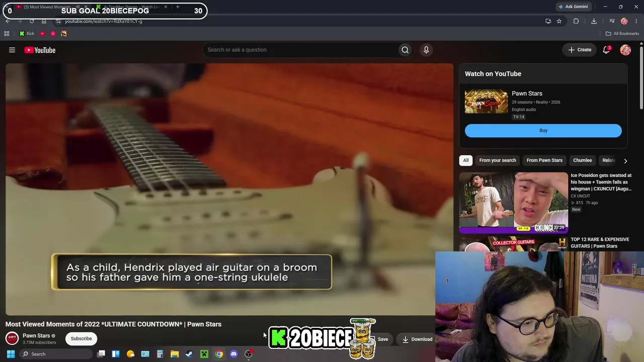Switch to OBS Studio on the taskbar
644x362 pixels.
[x=249, y=354]
